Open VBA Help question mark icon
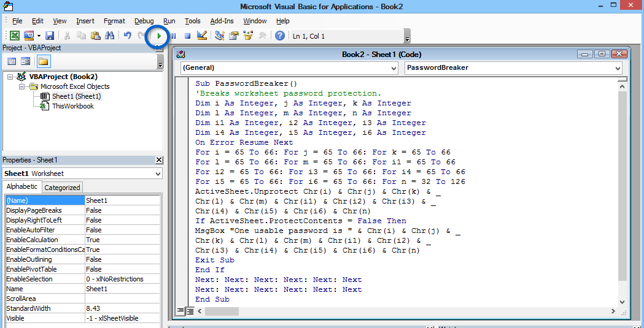644x328 pixels. pyautogui.click(x=280, y=36)
